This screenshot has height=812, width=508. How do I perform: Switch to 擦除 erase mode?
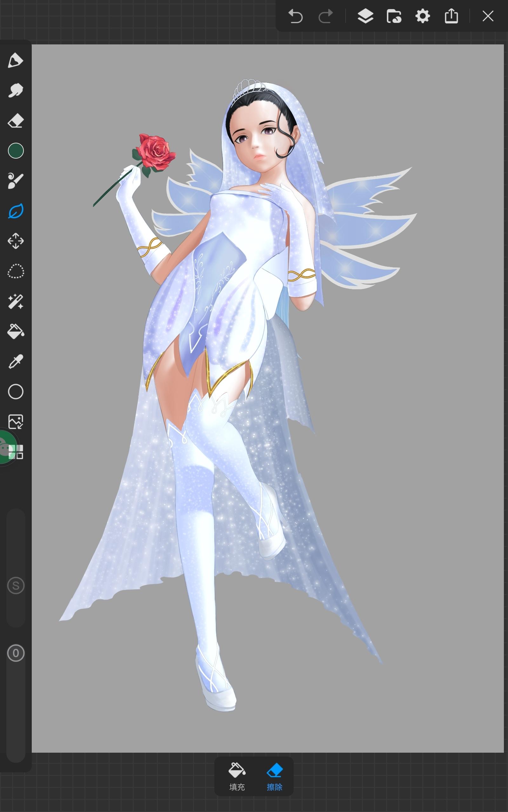(x=275, y=776)
